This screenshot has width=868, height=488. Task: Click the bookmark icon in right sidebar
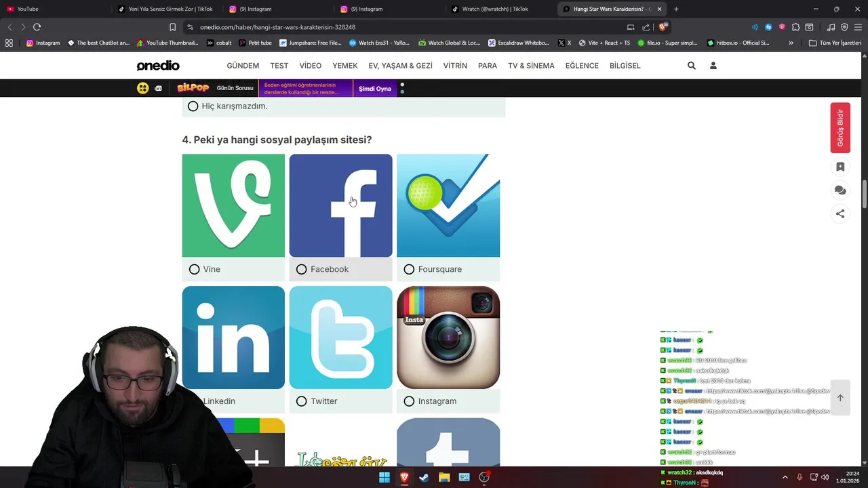tap(840, 167)
